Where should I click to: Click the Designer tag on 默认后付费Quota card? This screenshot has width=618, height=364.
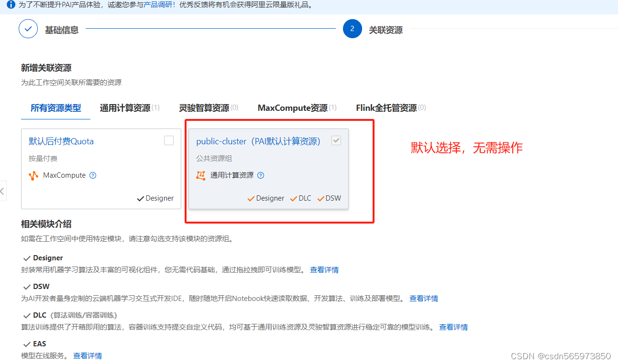tap(155, 198)
